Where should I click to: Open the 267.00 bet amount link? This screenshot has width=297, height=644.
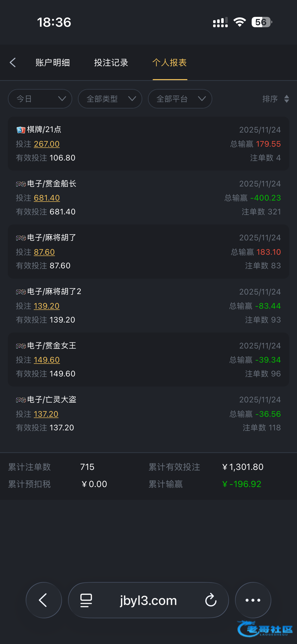[x=47, y=144]
